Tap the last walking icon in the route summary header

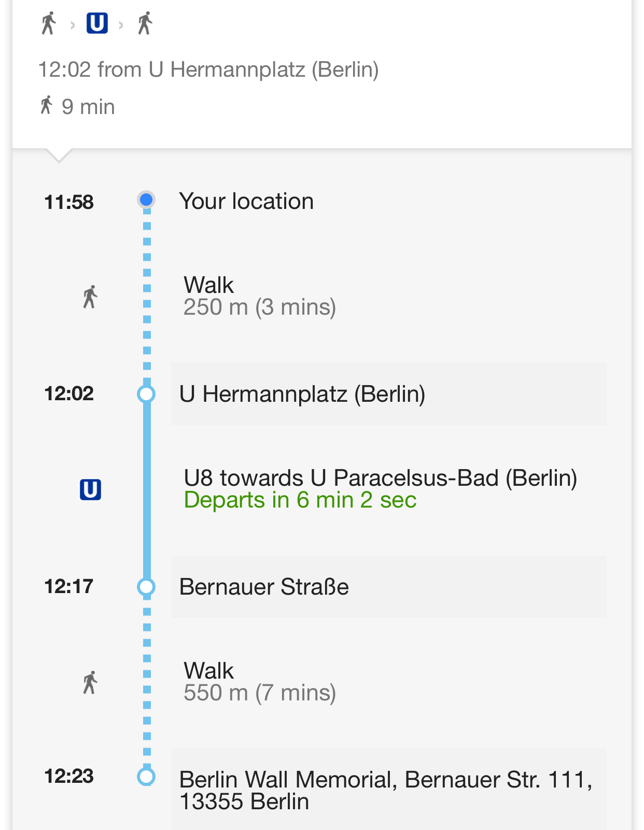[x=145, y=23]
